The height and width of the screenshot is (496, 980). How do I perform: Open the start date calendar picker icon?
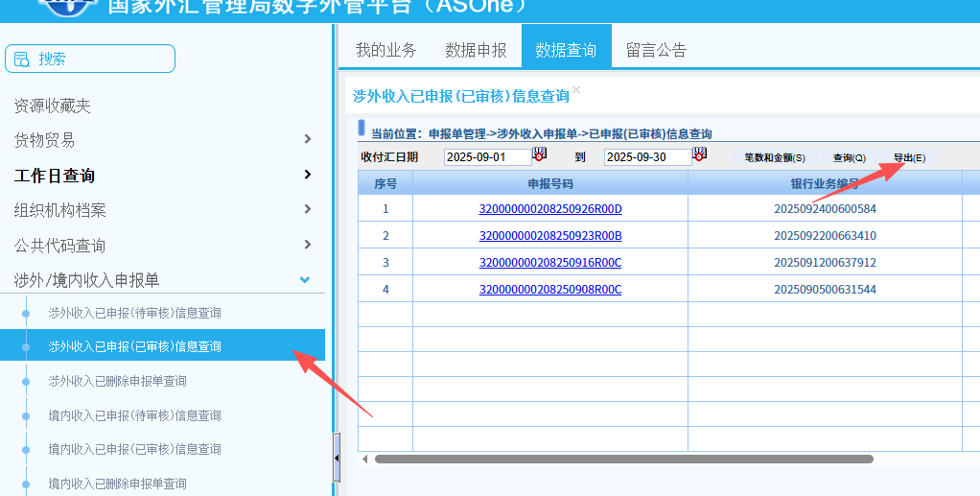539,155
